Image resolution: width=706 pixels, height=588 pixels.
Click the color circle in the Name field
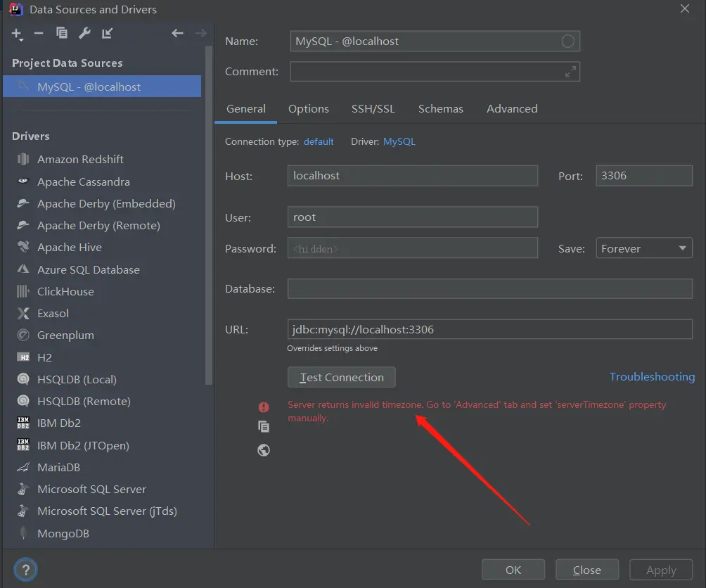click(x=567, y=41)
